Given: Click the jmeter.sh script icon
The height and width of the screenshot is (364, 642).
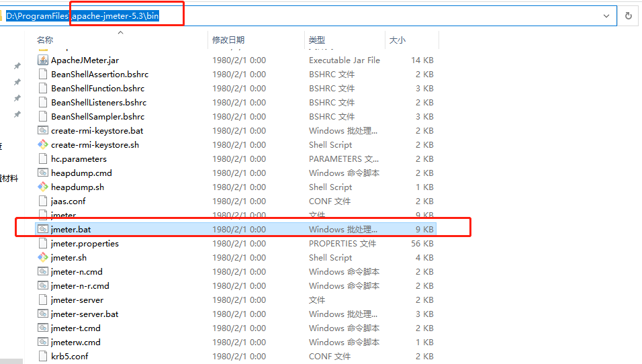Looking at the screenshot, I should pos(43,257).
